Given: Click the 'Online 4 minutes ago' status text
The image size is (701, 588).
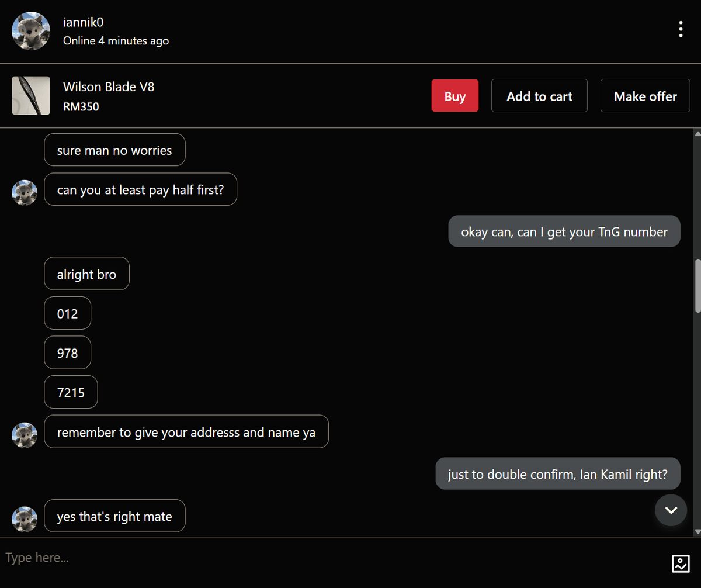Looking at the screenshot, I should click(116, 41).
